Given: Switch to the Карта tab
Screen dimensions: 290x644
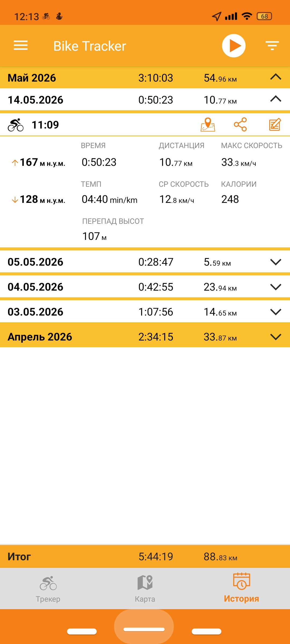Looking at the screenshot, I should [145, 589].
